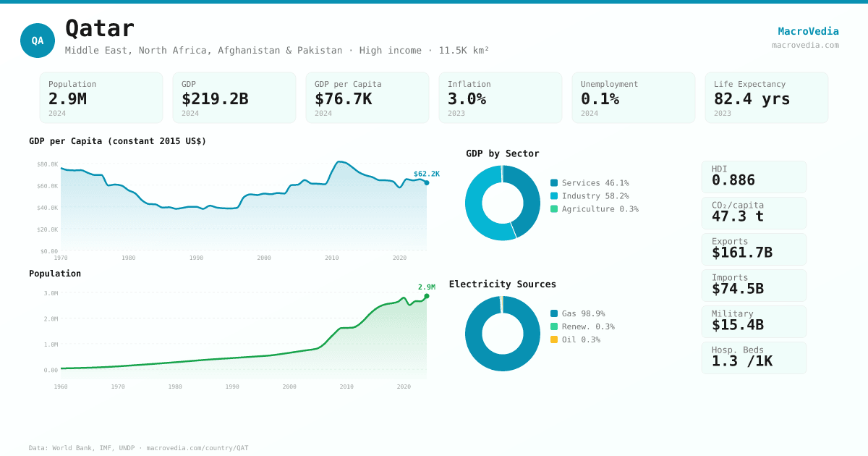Click the Gas legend color swatch
This screenshot has height=456, width=868.
(x=554, y=313)
